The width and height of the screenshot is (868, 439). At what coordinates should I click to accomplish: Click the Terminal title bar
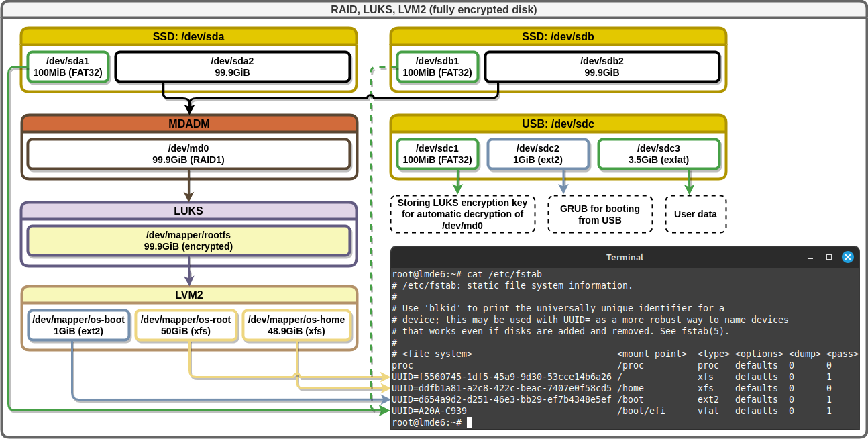624,257
